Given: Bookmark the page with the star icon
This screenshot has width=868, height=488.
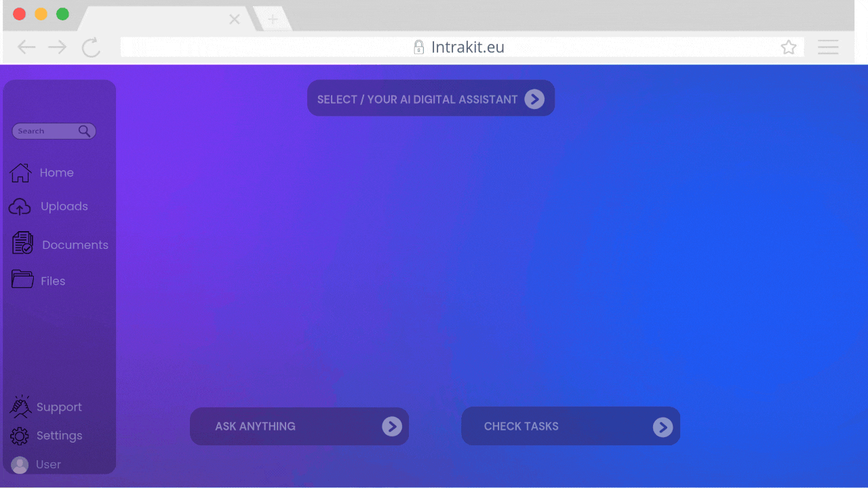Looking at the screenshot, I should click(788, 47).
